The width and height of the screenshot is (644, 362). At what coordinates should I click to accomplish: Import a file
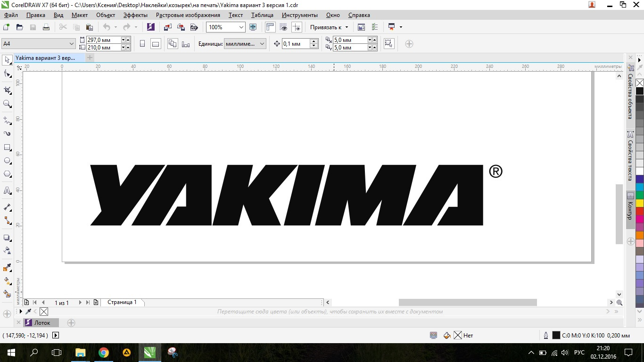[167, 27]
